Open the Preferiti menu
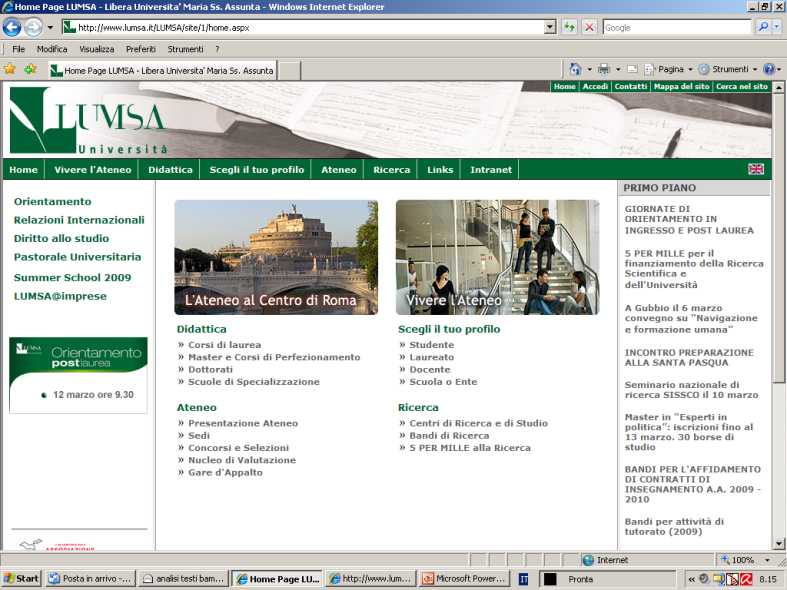Viewport: 787px width, 590px height. coord(141,49)
